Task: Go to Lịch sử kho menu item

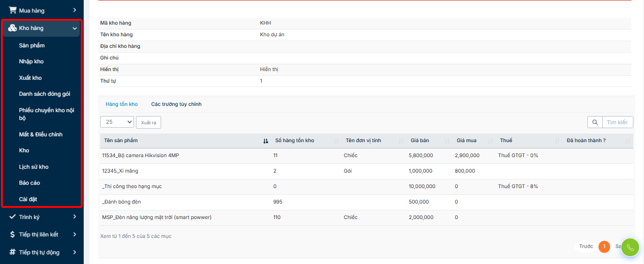Action: click(34, 167)
